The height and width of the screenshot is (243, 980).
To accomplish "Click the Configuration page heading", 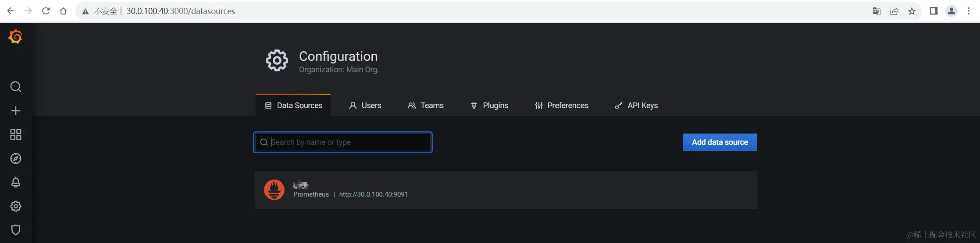I will (x=338, y=56).
